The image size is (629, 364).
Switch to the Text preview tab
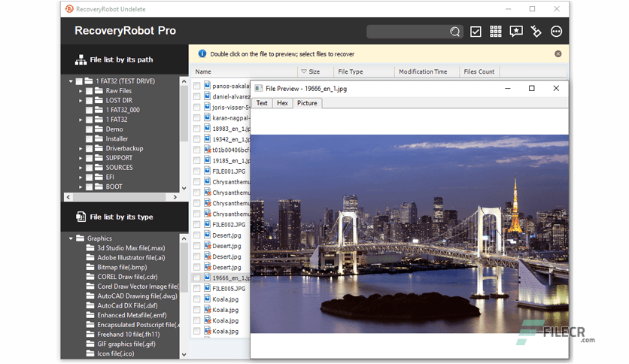[262, 103]
